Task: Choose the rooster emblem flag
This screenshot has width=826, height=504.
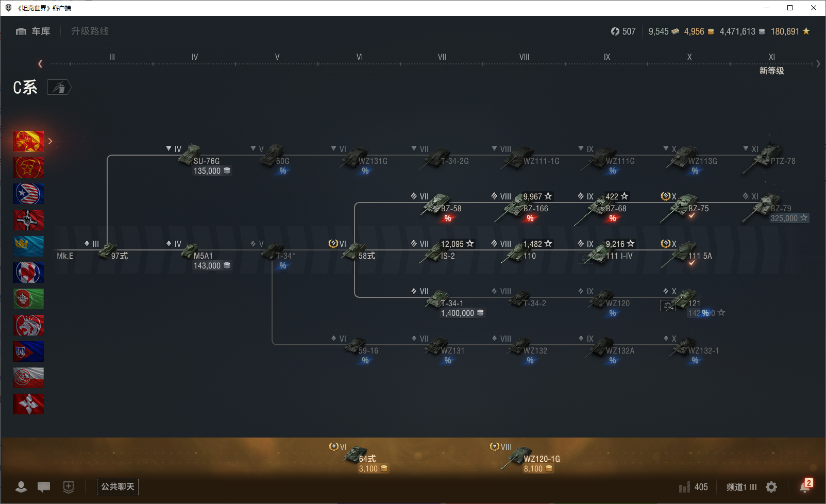Action: point(28,273)
